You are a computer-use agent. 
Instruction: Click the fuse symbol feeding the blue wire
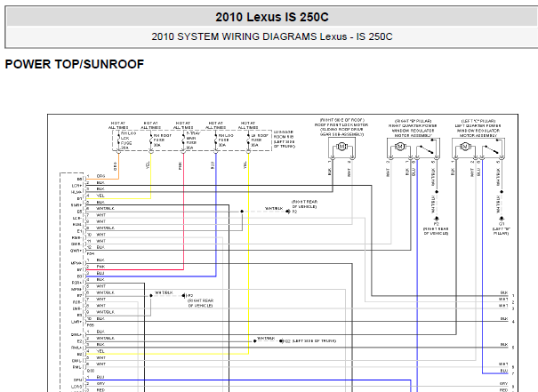(x=216, y=140)
